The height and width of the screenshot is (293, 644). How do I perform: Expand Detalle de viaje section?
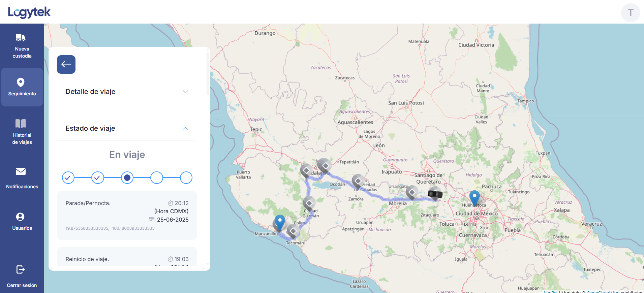point(127,92)
